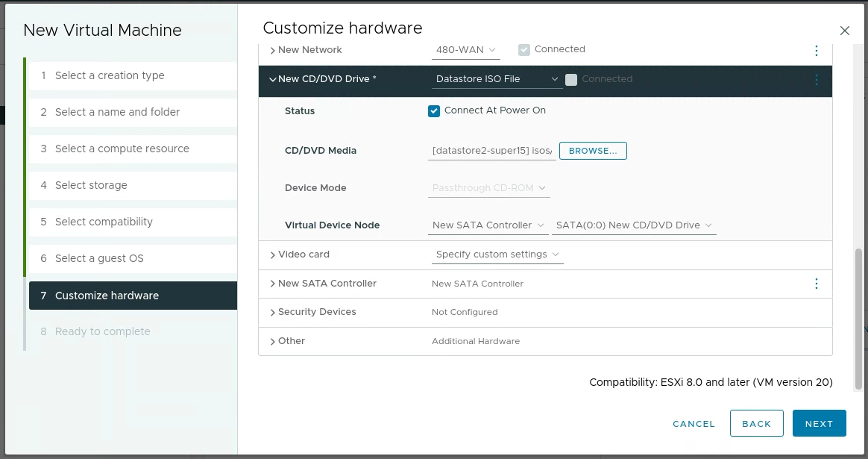Uncheck Connect At Power On
Screen dimensions: 868x459
pos(434,111)
